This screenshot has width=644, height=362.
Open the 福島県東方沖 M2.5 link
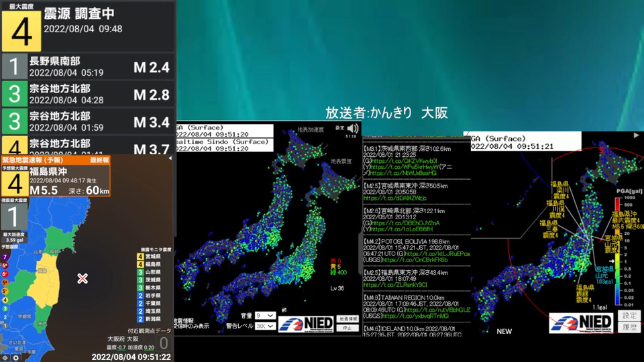pyautogui.click(x=395, y=285)
